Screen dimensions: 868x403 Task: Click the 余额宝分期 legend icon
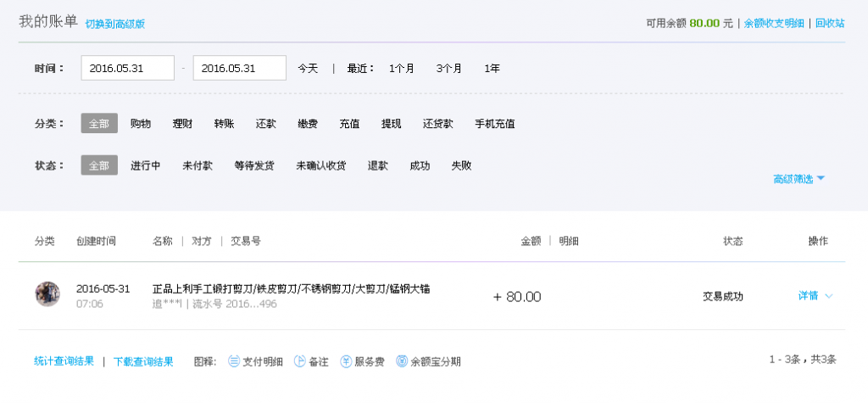[402, 361]
